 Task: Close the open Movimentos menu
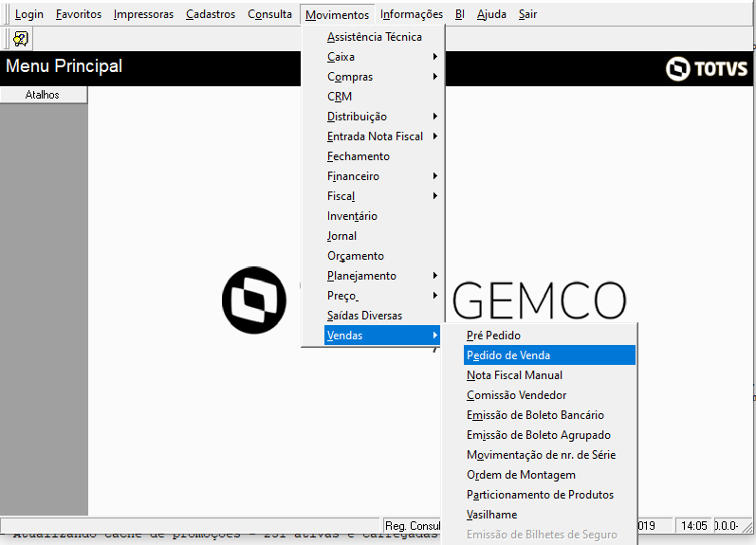click(x=337, y=15)
